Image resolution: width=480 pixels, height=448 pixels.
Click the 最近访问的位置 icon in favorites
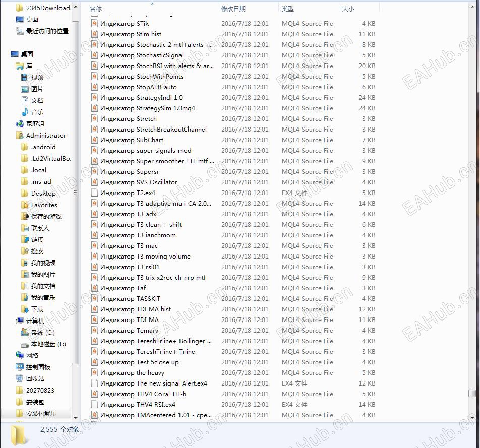(20, 31)
